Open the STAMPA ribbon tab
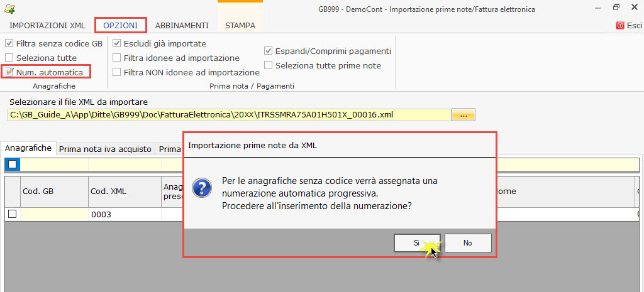This screenshot has height=292, width=644. click(x=240, y=26)
